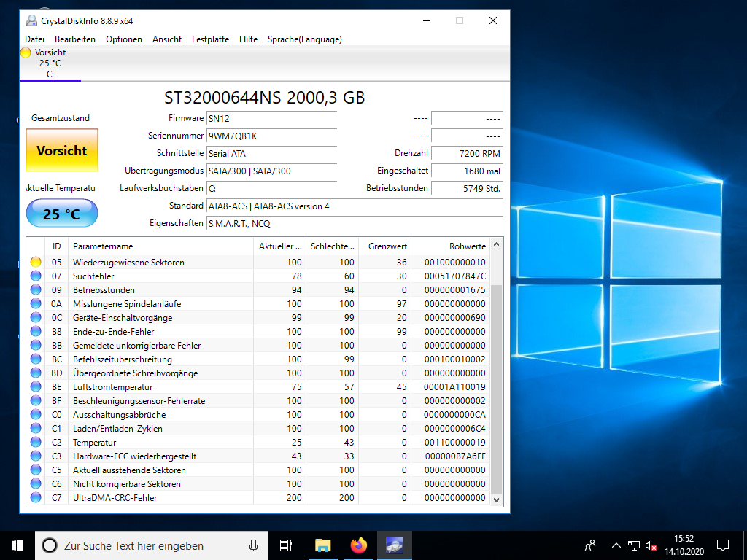Click the Windows search box
This screenshot has height=560, width=747.
pos(152,545)
